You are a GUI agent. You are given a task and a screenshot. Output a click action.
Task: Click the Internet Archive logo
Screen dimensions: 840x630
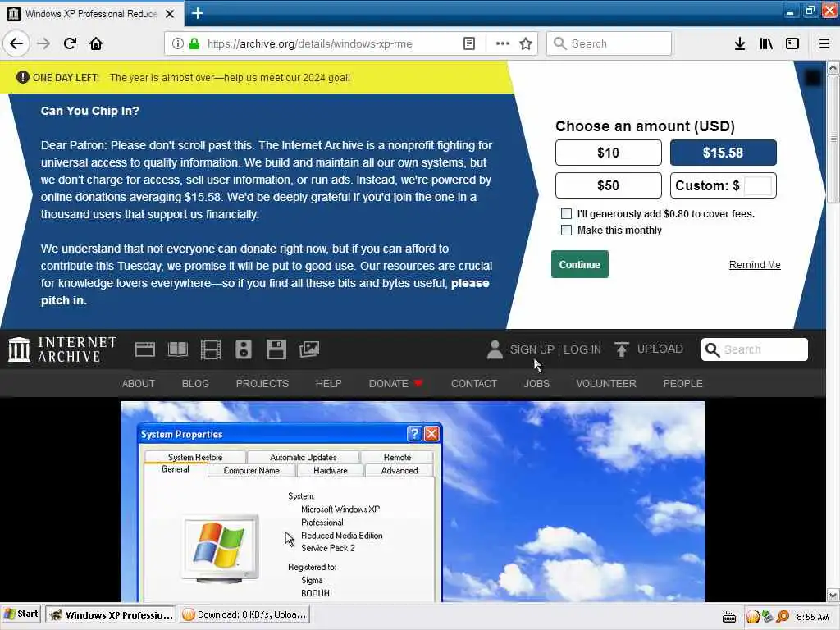click(62, 349)
